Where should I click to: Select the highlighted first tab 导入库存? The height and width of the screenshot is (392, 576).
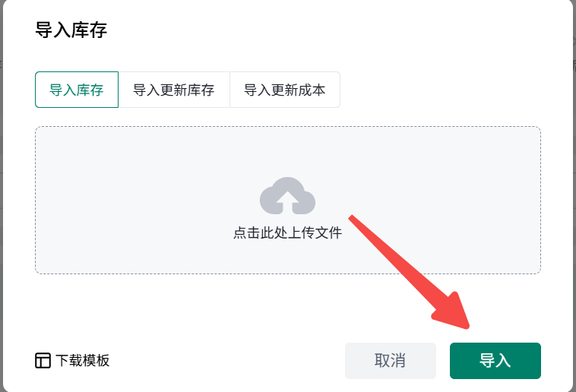[77, 90]
